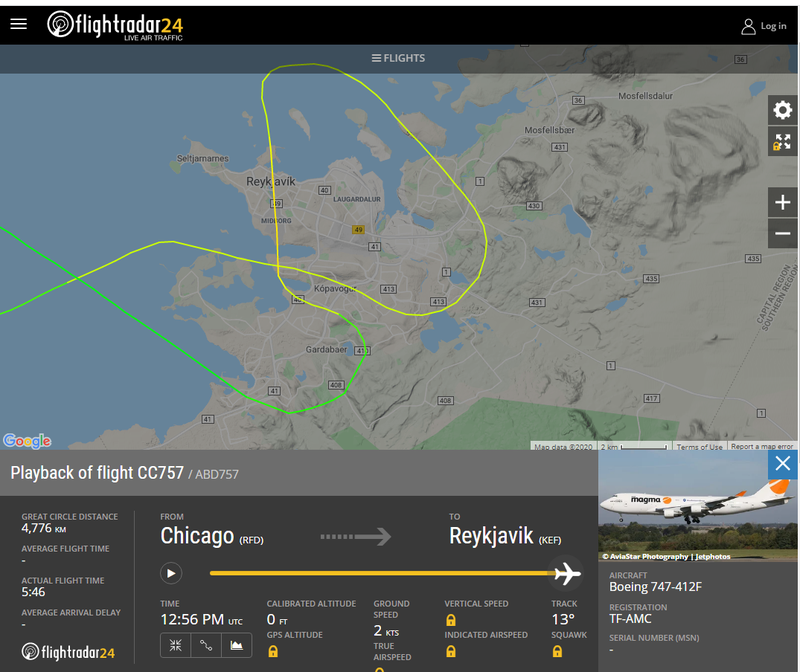Expand the FLIGHTS list panel
The width and height of the screenshot is (800, 672).
pos(398,58)
